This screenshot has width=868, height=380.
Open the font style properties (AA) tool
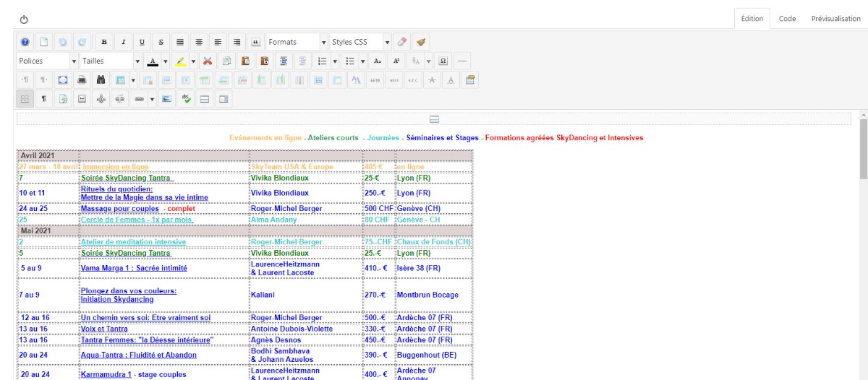tap(356, 79)
